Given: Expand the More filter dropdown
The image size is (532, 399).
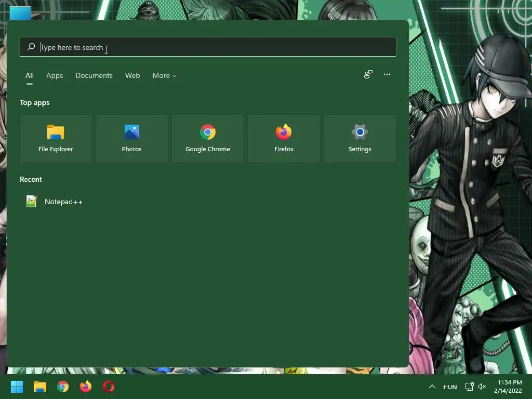Looking at the screenshot, I should [165, 75].
